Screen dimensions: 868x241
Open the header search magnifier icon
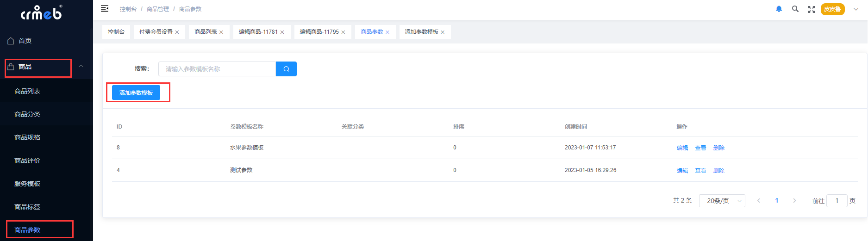[x=795, y=9]
